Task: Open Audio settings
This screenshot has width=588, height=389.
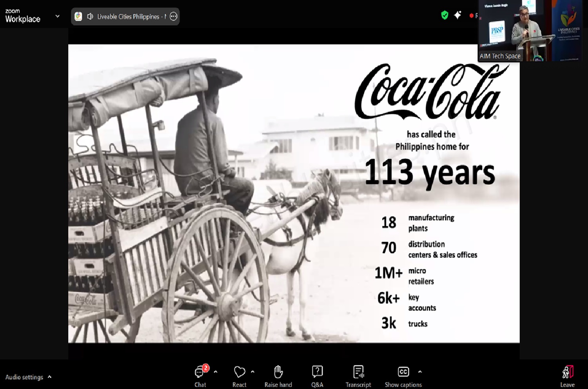Action: click(x=24, y=377)
